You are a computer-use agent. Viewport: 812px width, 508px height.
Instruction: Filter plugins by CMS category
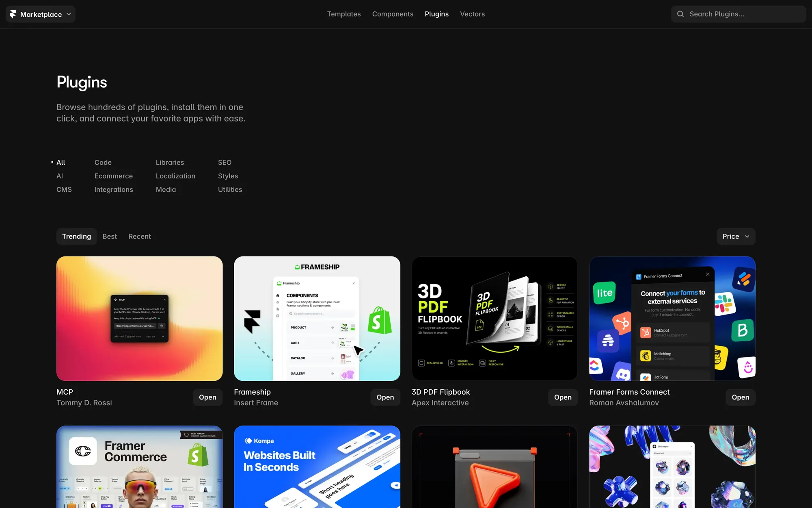[64, 190]
